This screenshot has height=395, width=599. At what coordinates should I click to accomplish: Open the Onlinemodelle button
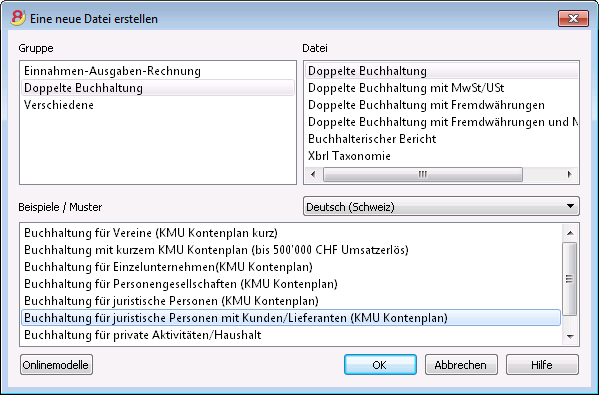(x=56, y=365)
